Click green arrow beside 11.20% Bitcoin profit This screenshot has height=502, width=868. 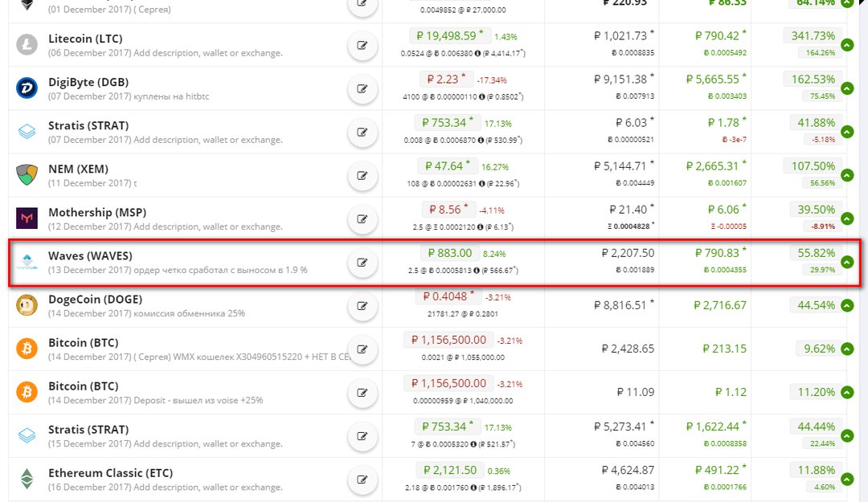(x=847, y=392)
